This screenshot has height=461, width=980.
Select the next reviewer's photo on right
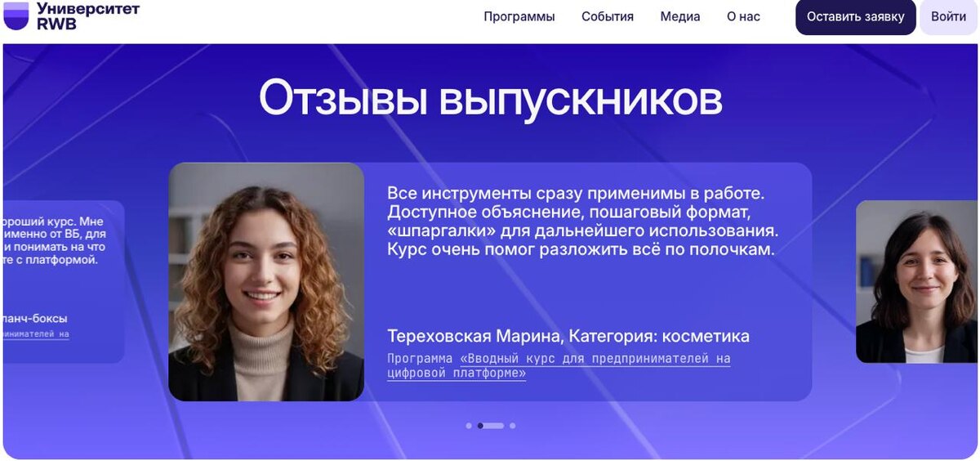916,282
